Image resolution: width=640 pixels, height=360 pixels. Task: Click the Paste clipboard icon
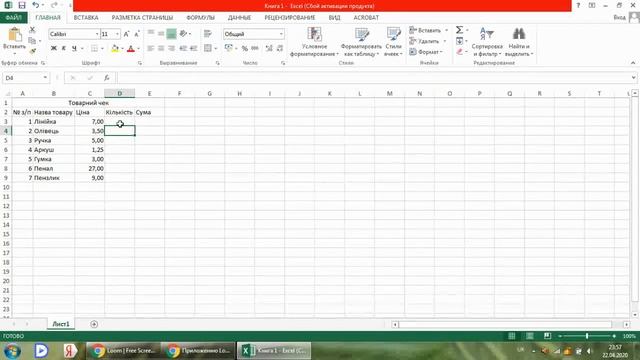[x=15, y=35]
